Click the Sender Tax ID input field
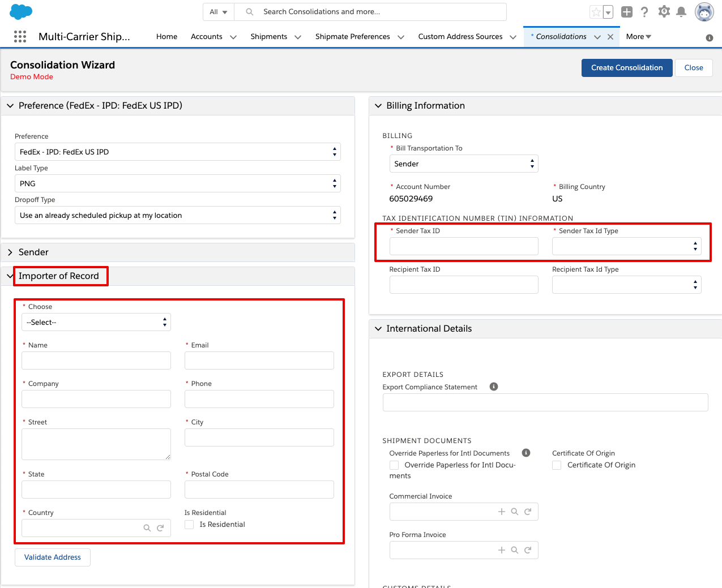Screen dimensions: 722x588 point(464,246)
